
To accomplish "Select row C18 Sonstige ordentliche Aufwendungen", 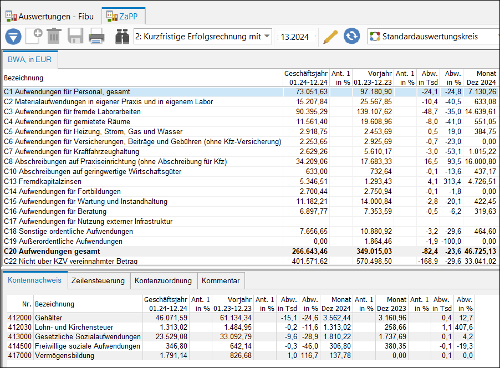I will (250, 232).
